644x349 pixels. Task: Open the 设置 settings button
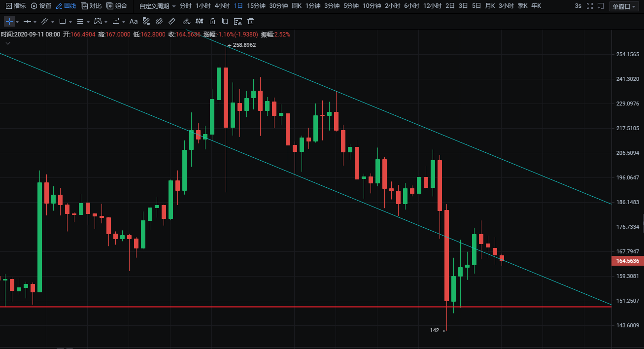click(x=41, y=6)
